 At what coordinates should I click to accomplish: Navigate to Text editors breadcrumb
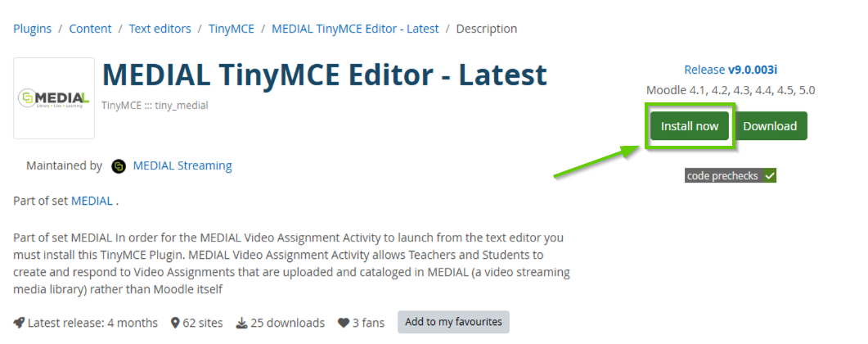pyautogui.click(x=160, y=29)
